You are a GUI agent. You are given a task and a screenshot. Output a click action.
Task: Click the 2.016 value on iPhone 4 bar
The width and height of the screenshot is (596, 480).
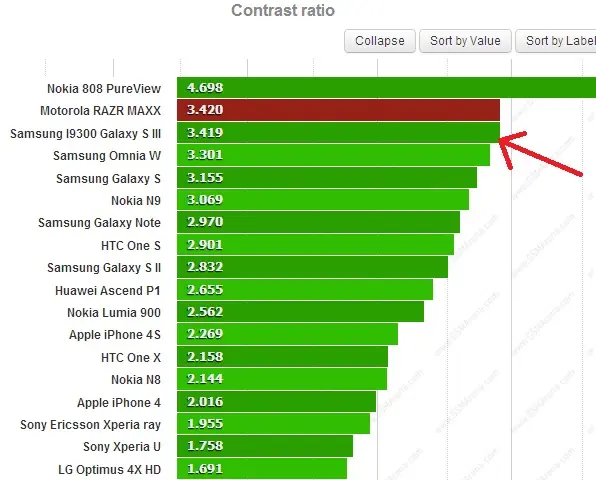[205, 401]
